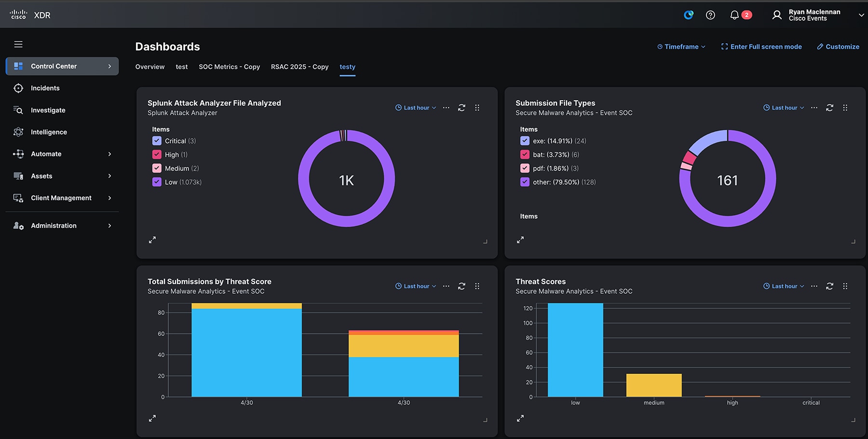This screenshot has width=868, height=439.
Task: Open Last hour dropdown on Splunk Attack Analyzer tile
Action: click(x=416, y=108)
